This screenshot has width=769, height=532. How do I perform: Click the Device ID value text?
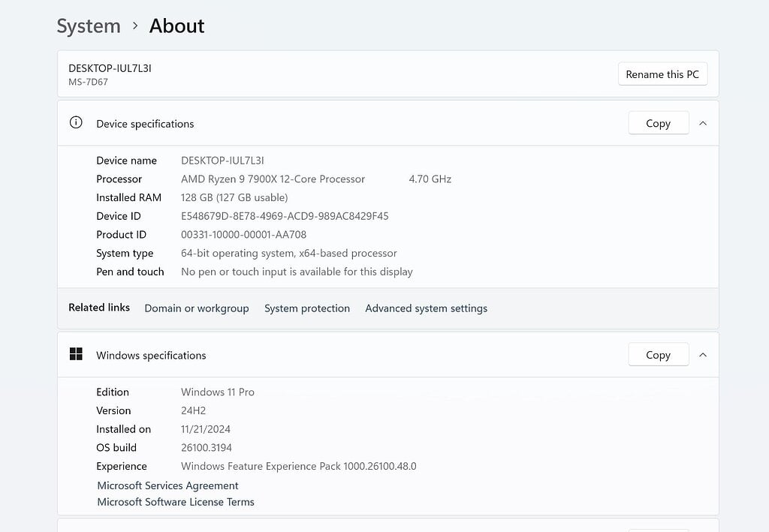[285, 216]
